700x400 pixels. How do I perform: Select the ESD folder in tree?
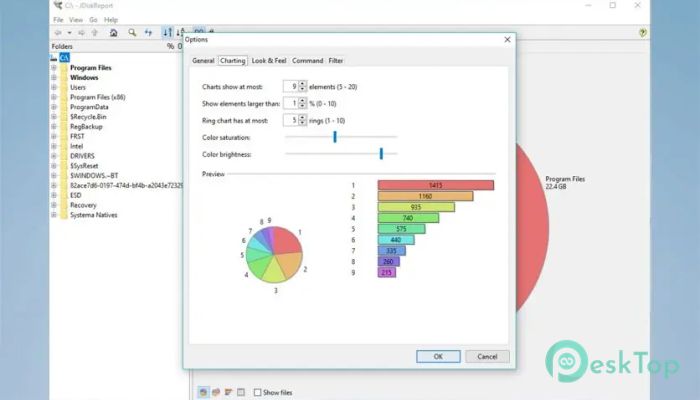pos(76,196)
